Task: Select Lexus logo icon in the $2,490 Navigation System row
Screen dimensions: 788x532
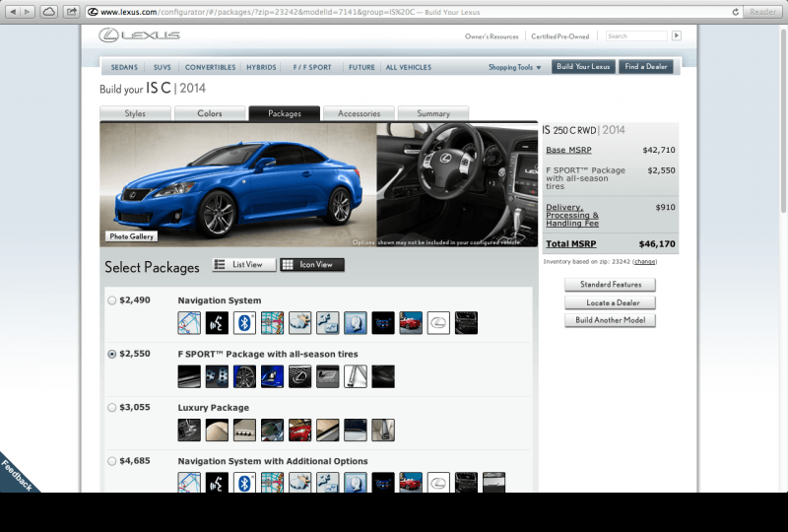Action: (x=438, y=323)
